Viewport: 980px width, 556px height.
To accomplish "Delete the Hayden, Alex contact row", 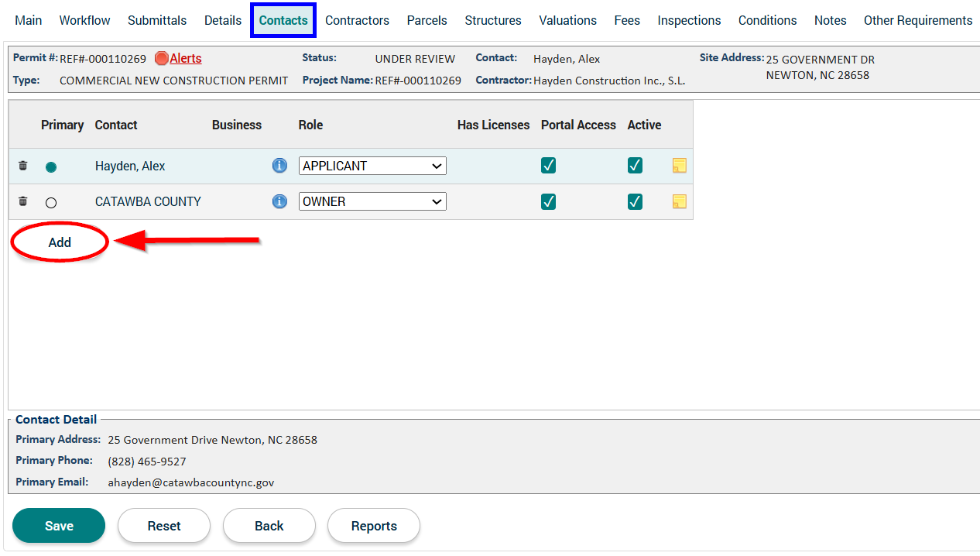I will (x=23, y=166).
